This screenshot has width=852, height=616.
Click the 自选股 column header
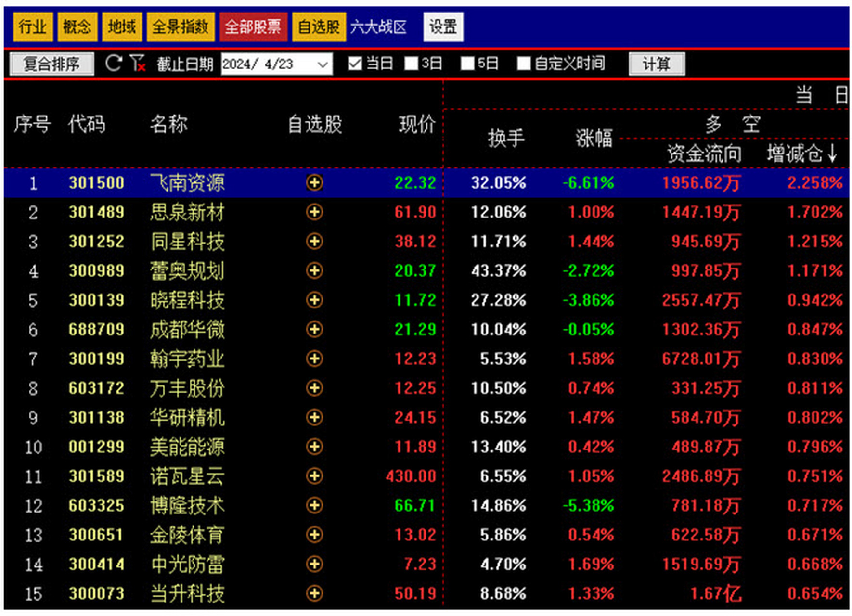coord(315,124)
